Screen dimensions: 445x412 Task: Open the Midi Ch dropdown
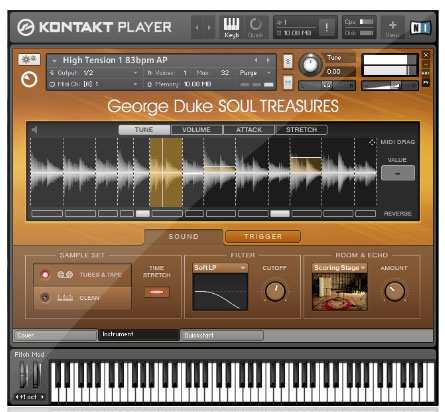(x=93, y=84)
